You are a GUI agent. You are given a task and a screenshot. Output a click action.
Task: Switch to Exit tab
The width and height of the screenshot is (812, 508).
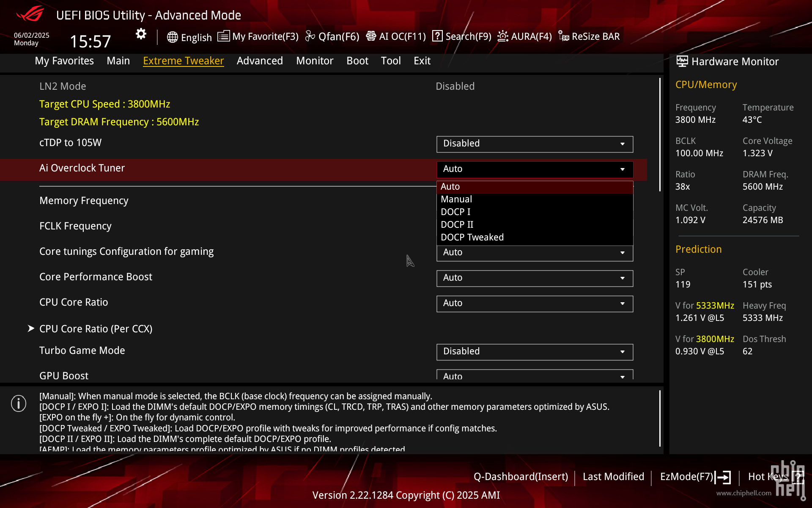422,61
